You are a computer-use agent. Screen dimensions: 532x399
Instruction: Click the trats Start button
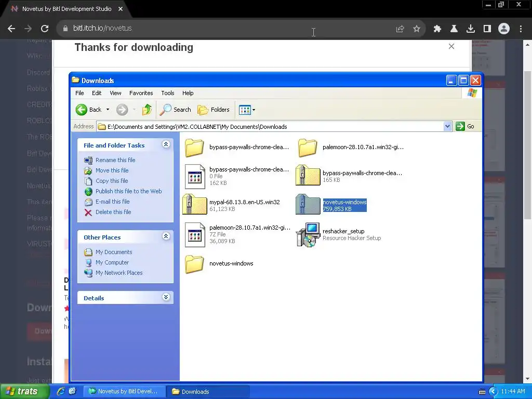(x=25, y=391)
